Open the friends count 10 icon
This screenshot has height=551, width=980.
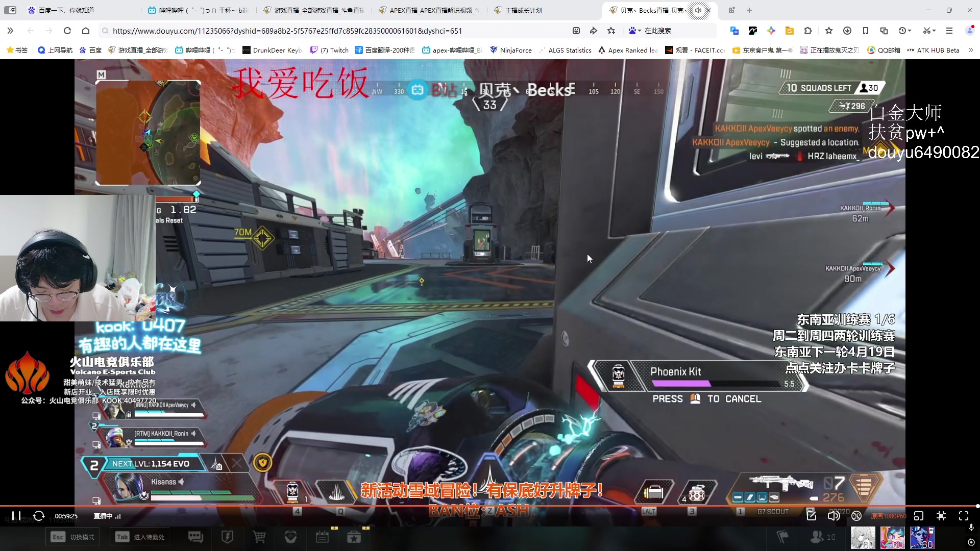[x=823, y=537]
